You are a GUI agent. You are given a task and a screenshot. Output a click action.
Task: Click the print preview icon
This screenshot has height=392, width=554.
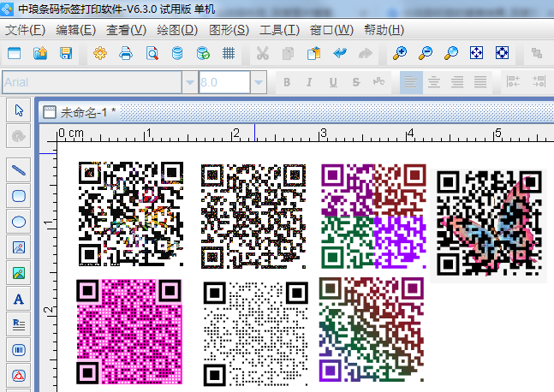pos(152,53)
